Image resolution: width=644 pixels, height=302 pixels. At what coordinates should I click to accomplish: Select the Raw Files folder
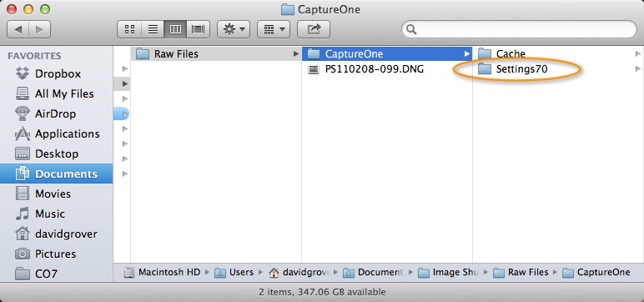[x=216, y=54]
